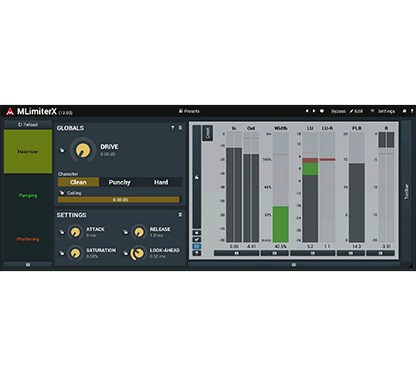This screenshot has width=416, height=376.
Task: Select Hard character mode
Action: pyautogui.click(x=161, y=182)
